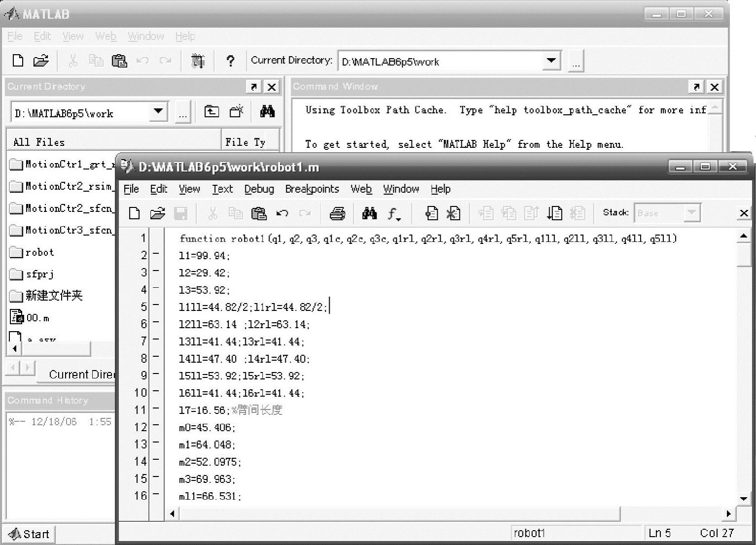
Task: Open Edit menu in editor window
Action: [159, 189]
